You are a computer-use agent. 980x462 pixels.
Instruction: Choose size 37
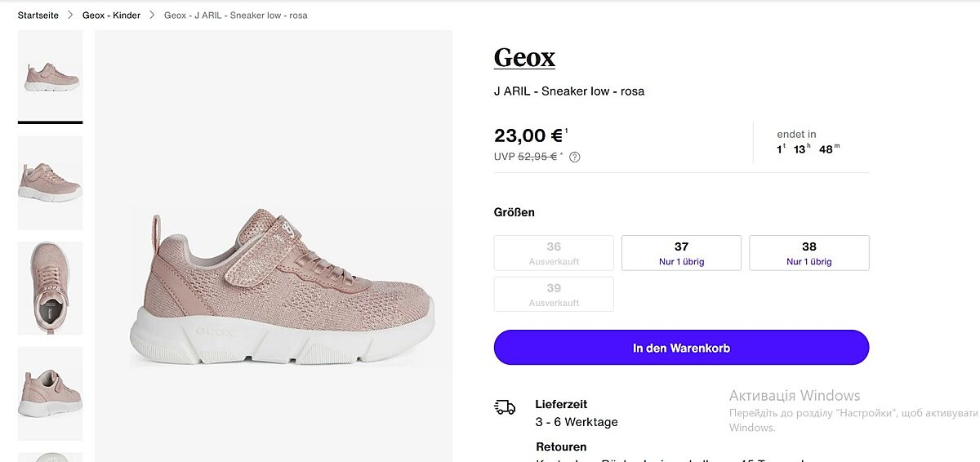point(681,253)
